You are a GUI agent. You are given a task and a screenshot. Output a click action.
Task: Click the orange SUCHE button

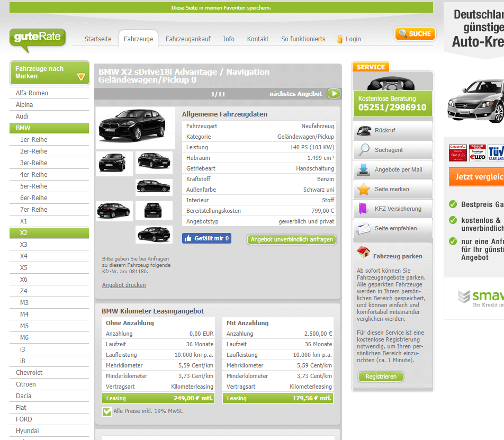point(415,34)
